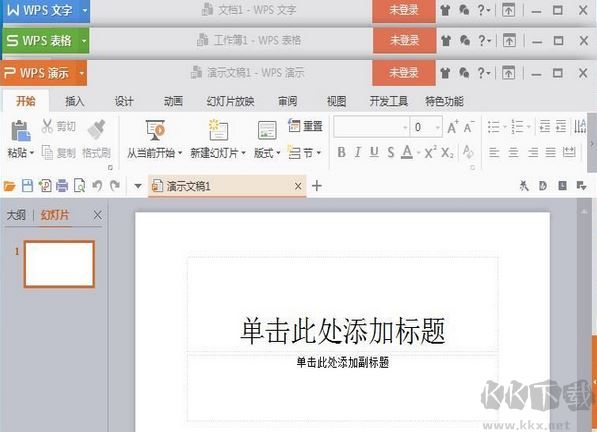This screenshot has width=597, height=432.
Task: Open the Paste (粘贴) dropdown arrow
Action: tap(32, 153)
